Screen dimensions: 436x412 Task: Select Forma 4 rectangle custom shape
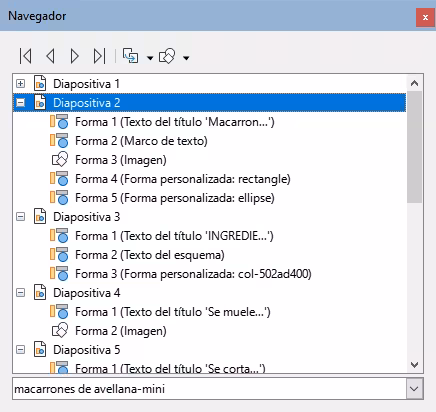click(183, 179)
